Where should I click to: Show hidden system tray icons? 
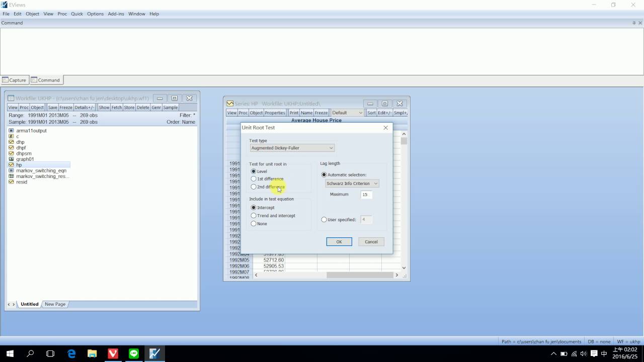coord(553,354)
